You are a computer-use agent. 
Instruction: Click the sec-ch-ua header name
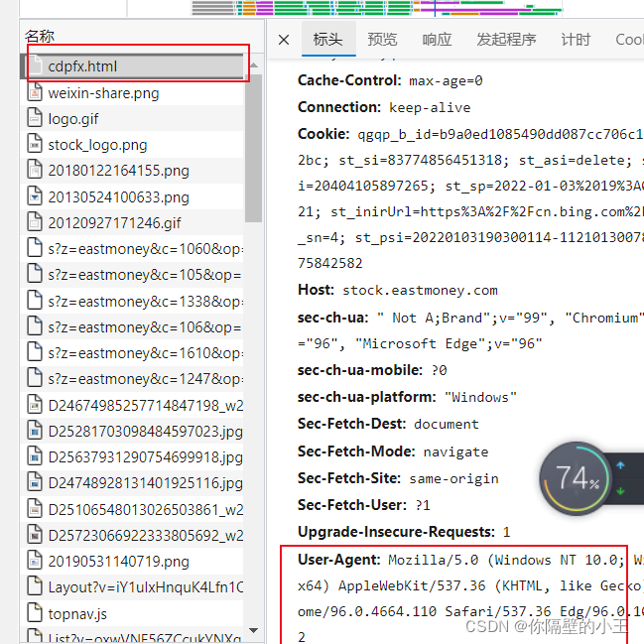tap(333, 318)
